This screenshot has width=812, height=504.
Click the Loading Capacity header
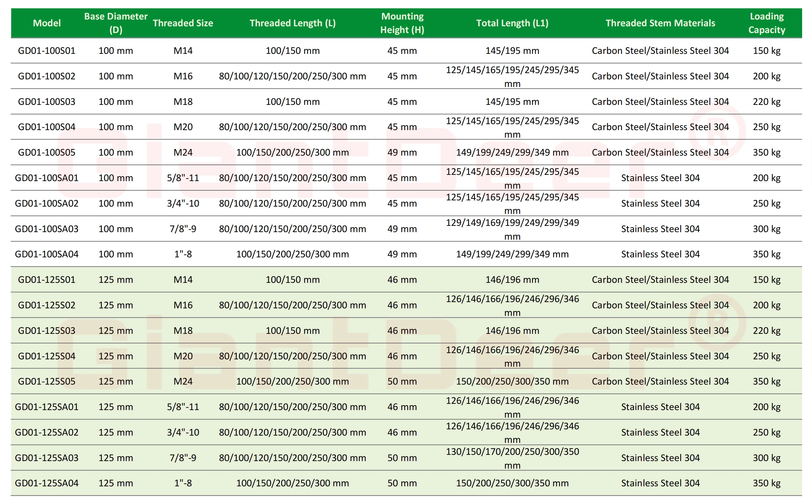coord(766,23)
